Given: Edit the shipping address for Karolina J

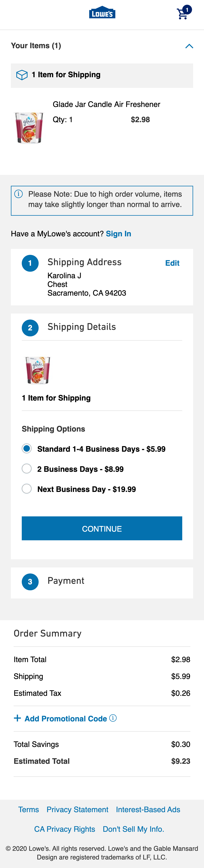Looking at the screenshot, I should click(172, 263).
